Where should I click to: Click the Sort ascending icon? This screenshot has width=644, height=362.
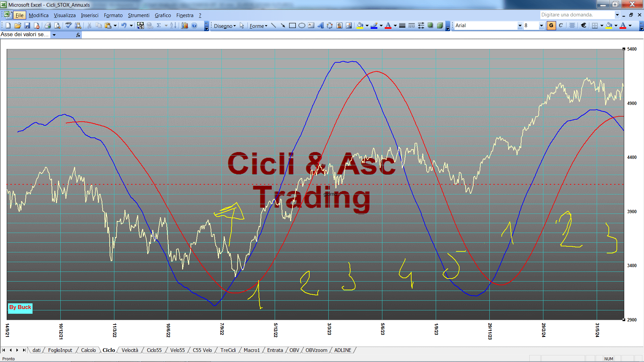point(173,25)
